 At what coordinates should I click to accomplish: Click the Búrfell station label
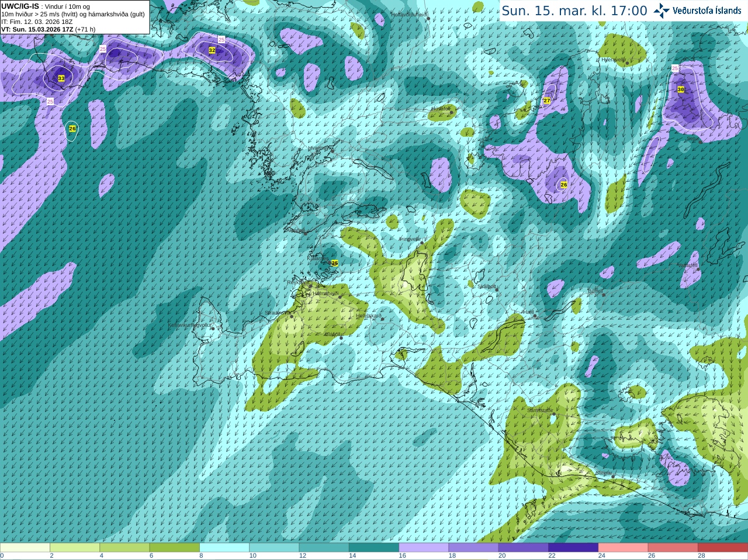[x=595, y=291]
